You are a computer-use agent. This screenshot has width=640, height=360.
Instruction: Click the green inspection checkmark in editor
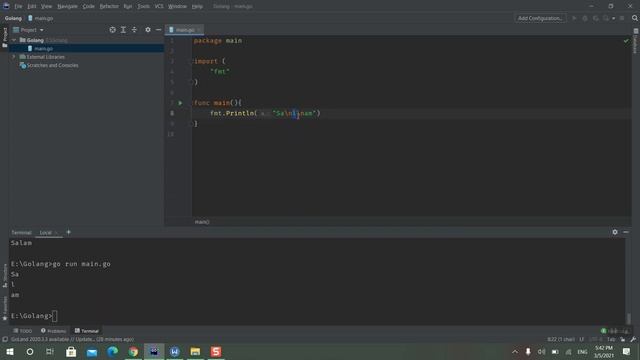coord(626,41)
